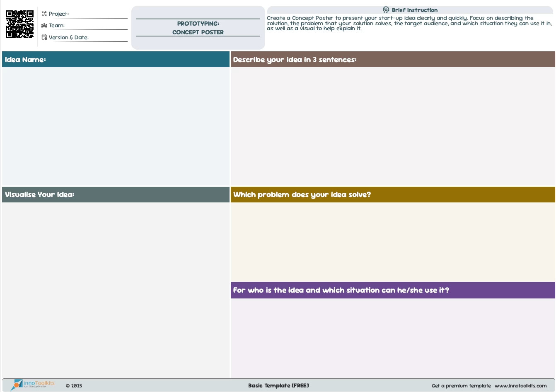Select the 'Visualise Your Idea:' header bar
This screenshot has height=392, width=556.
coord(116,195)
